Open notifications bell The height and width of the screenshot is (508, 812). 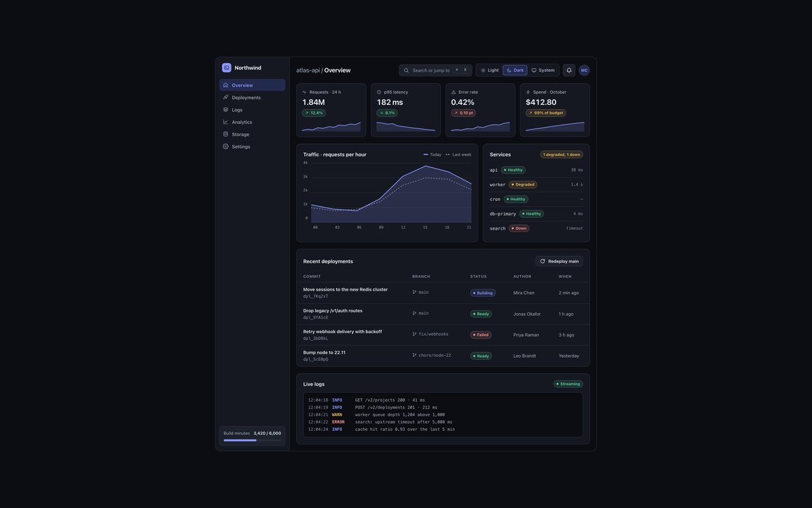tap(569, 70)
